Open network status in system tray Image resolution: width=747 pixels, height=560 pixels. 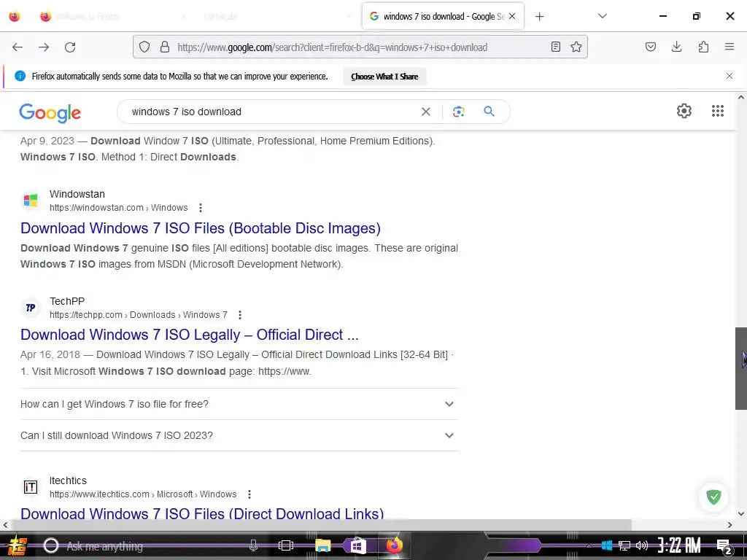[x=624, y=545]
